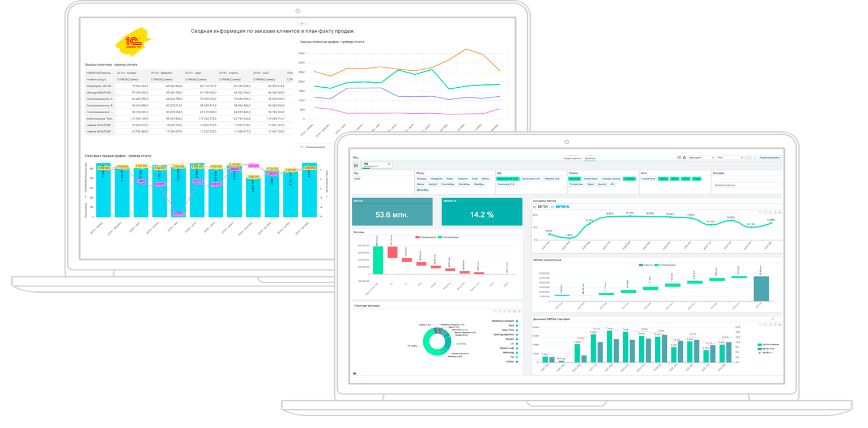Click the EBITDA % 14.2 % KPI card
Image resolution: width=868 pixels, height=428 pixels.
tap(482, 212)
